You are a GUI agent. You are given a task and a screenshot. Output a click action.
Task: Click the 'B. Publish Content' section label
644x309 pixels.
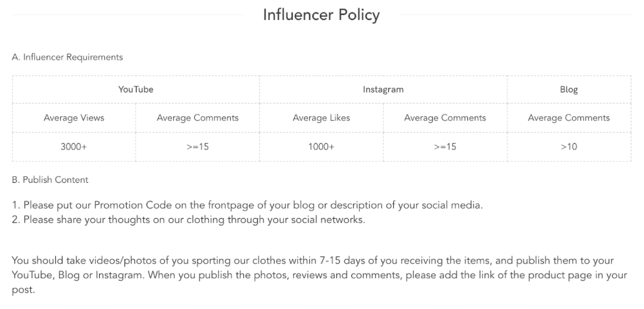pos(50,180)
